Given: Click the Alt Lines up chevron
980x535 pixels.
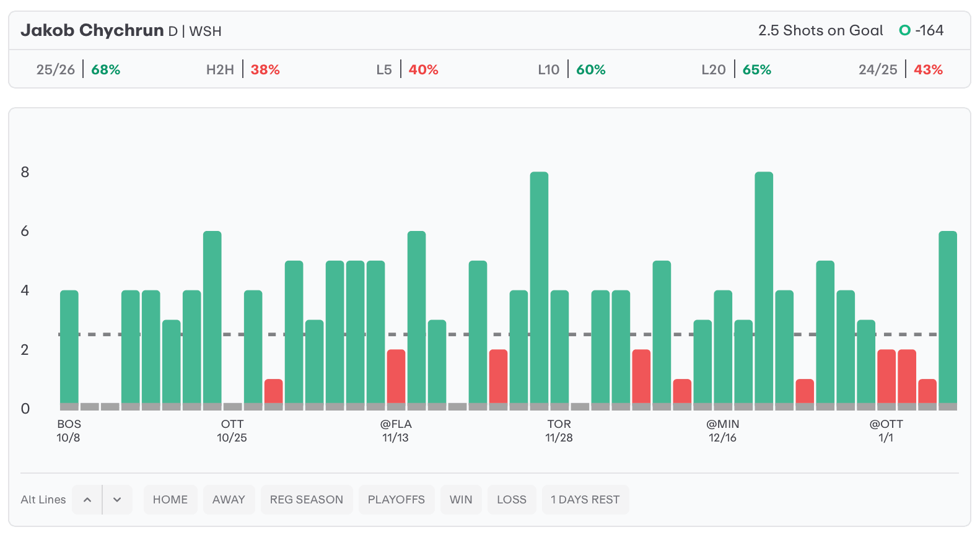Looking at the screenshot, I should 87,500.
